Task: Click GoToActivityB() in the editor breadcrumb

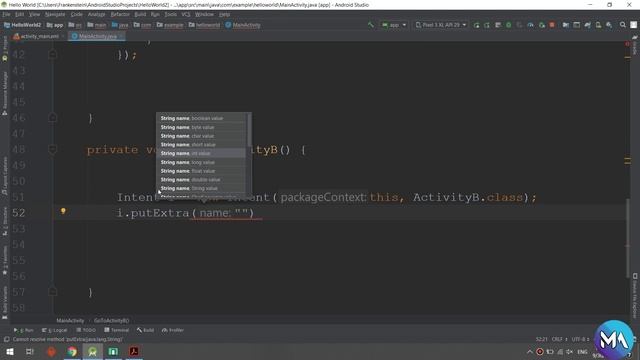Action: click(x=111, y=321)
